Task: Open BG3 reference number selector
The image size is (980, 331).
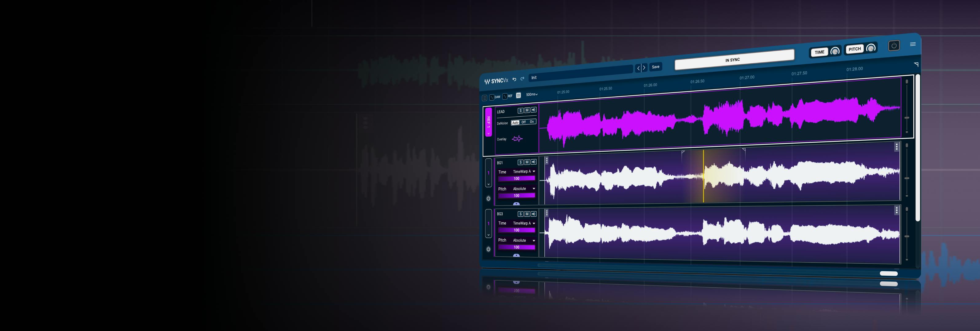Action: [488, 224]
